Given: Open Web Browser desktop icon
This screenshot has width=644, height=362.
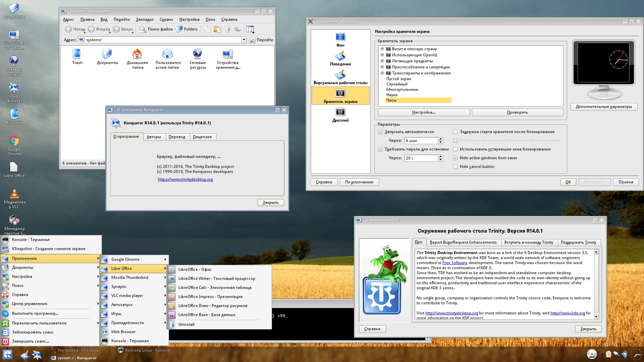Looking at the screenshot, I should point(14,93).
